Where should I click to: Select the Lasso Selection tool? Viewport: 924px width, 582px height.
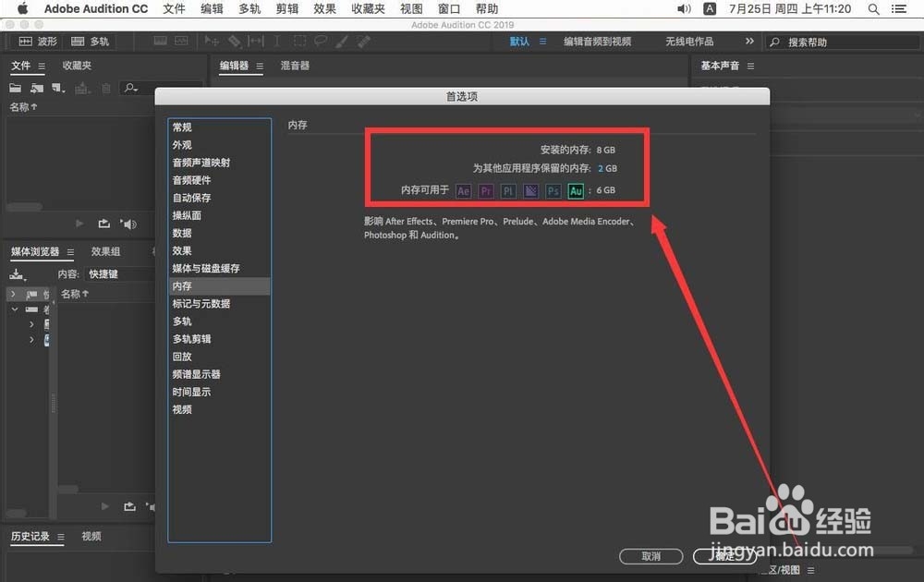pos(321,41)
